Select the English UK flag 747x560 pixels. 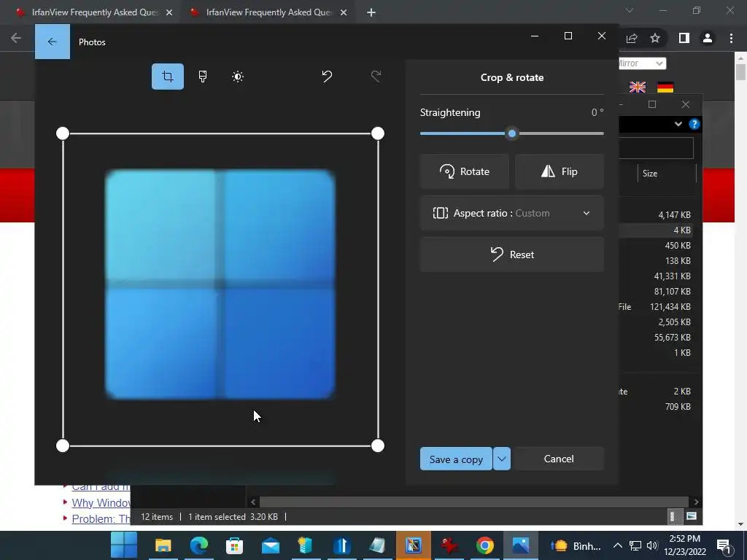[x=638, y=87]
